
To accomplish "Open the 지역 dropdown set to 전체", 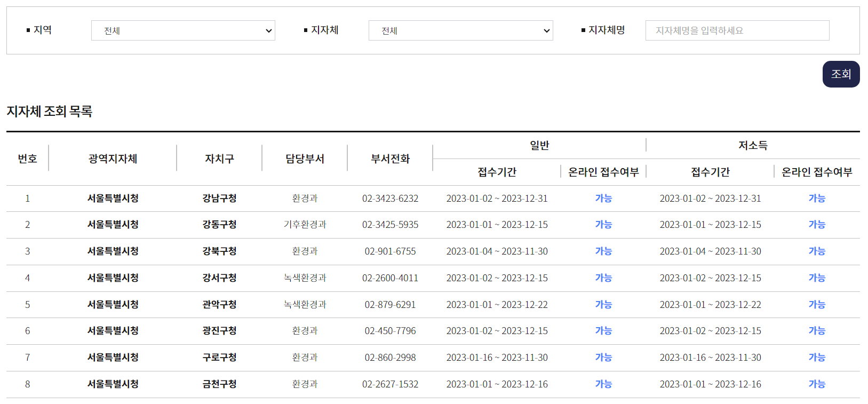I will click(183, 30).
